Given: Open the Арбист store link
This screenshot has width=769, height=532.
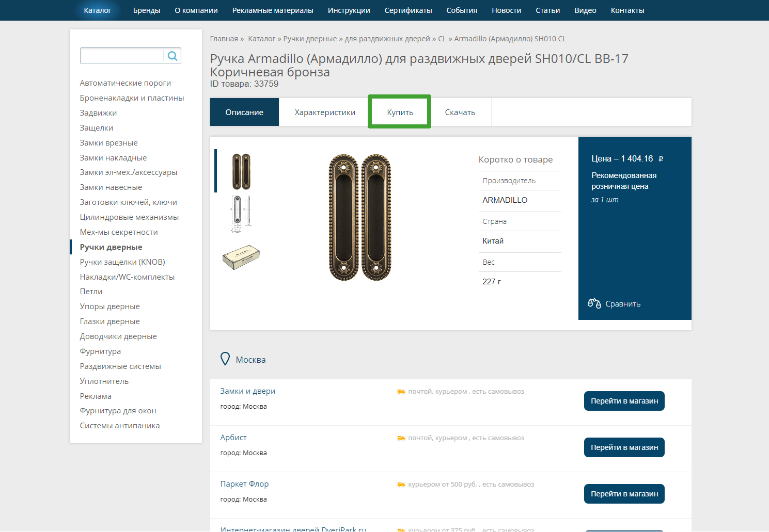Looking at the screenshot, I should tap(233, 438).
